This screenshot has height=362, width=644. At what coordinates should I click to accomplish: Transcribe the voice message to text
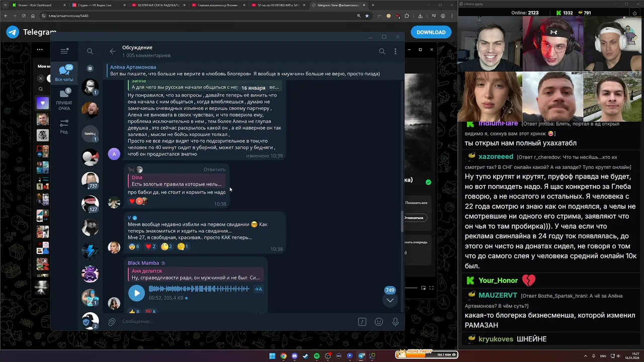[x=258, y=289]
